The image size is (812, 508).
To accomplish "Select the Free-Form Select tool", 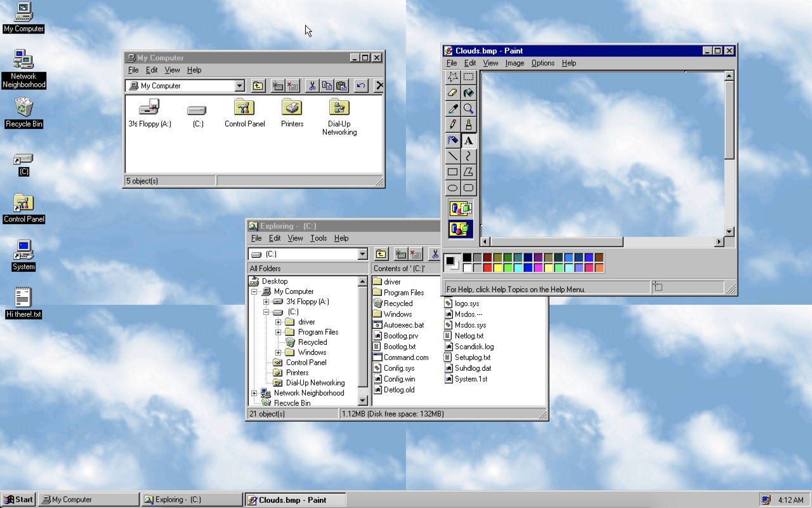I will click(x=452, y=77).
